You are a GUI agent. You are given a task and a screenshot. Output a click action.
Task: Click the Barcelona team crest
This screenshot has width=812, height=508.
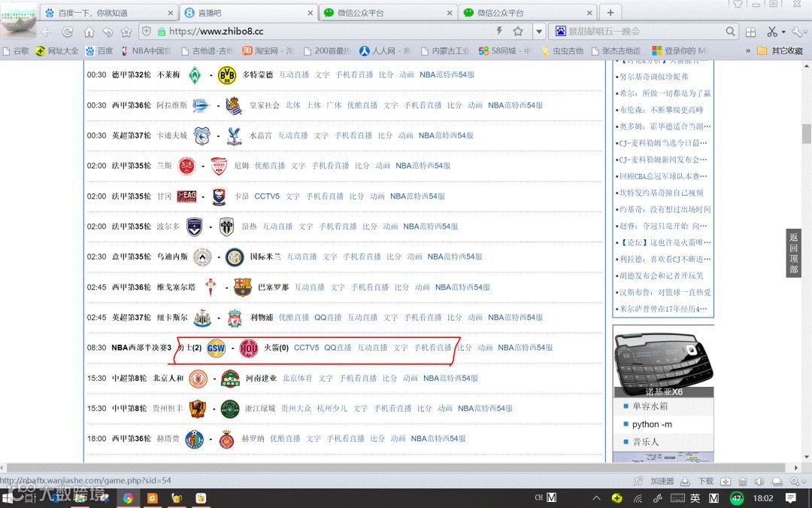point(242,287)
